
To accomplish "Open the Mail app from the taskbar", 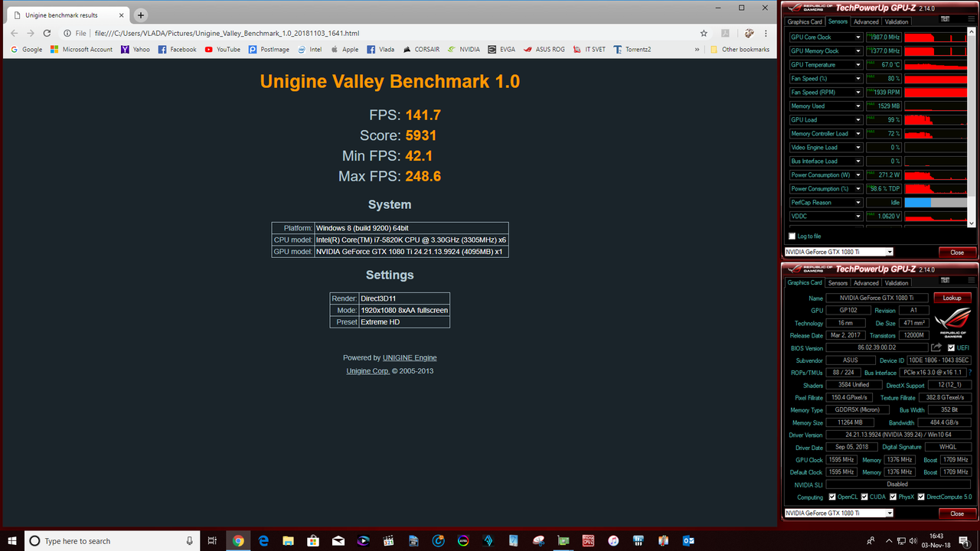I will [x=338, y=540].
